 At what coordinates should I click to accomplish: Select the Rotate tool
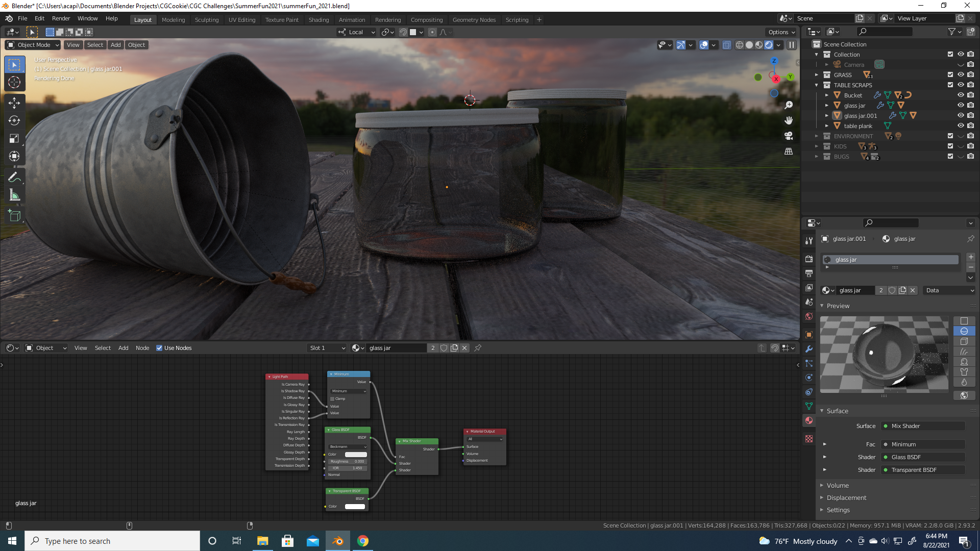click(14, 120)
